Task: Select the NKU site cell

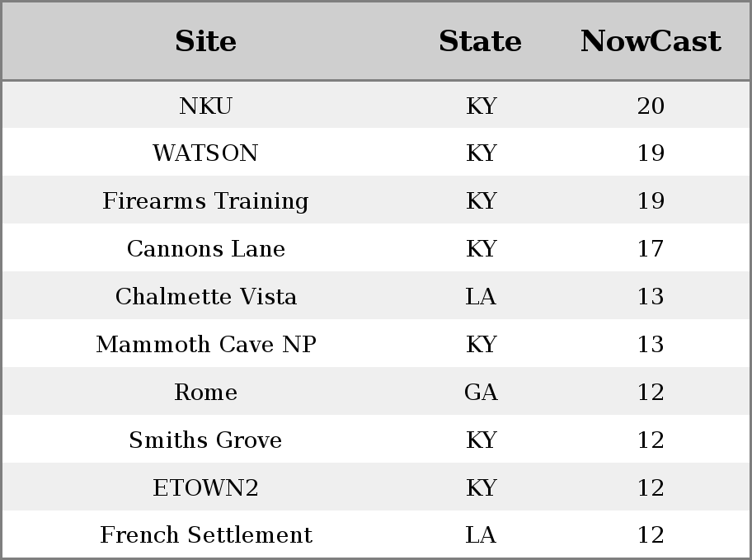Action: click(206, 106)
